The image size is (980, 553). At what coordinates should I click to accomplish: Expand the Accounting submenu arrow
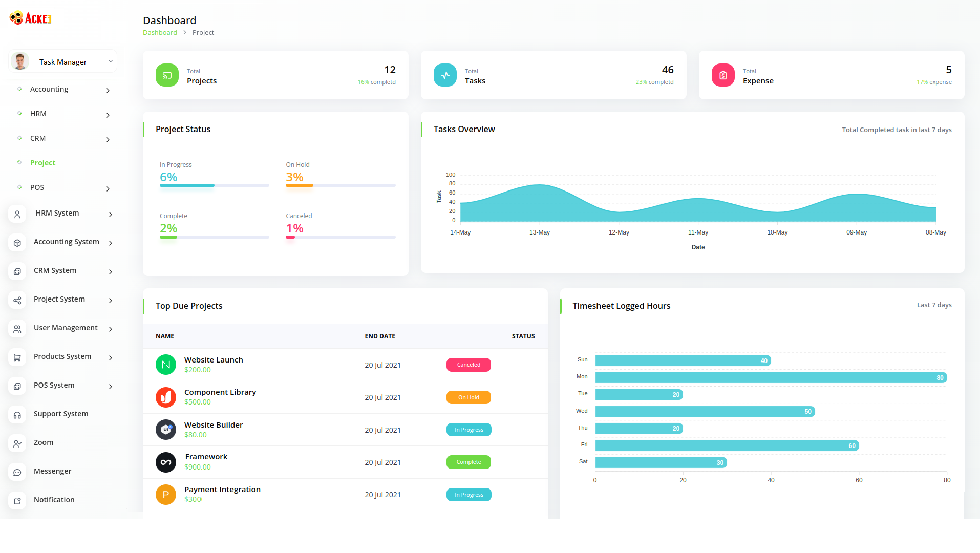coord(108,90)
